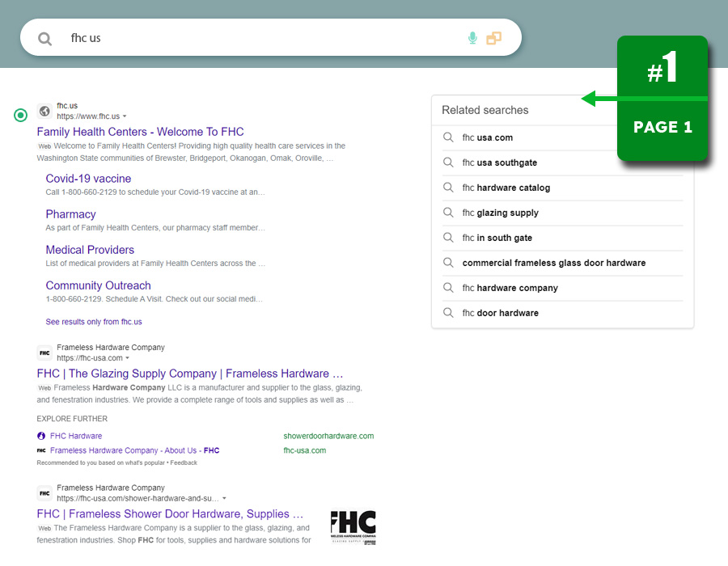Click fhc-usa.com green link
This screenshot has height=566, width=728.
[x=305, y=450]
